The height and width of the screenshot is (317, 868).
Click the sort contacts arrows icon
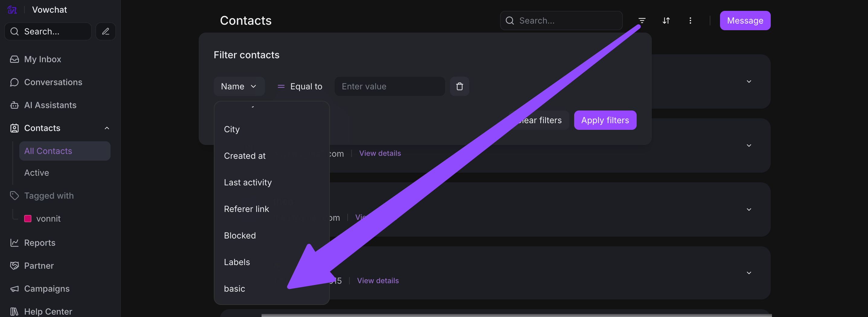pos(666,21)
